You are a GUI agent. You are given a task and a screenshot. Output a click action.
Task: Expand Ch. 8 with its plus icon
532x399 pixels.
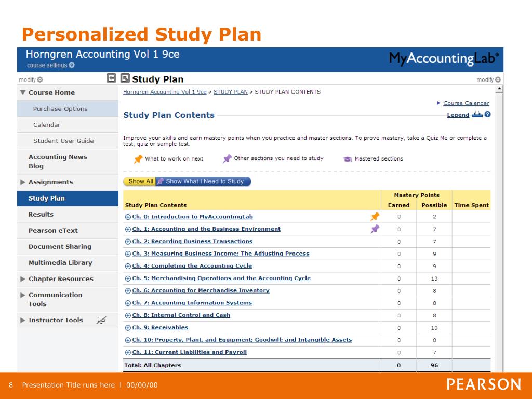(x=128, y=315)
